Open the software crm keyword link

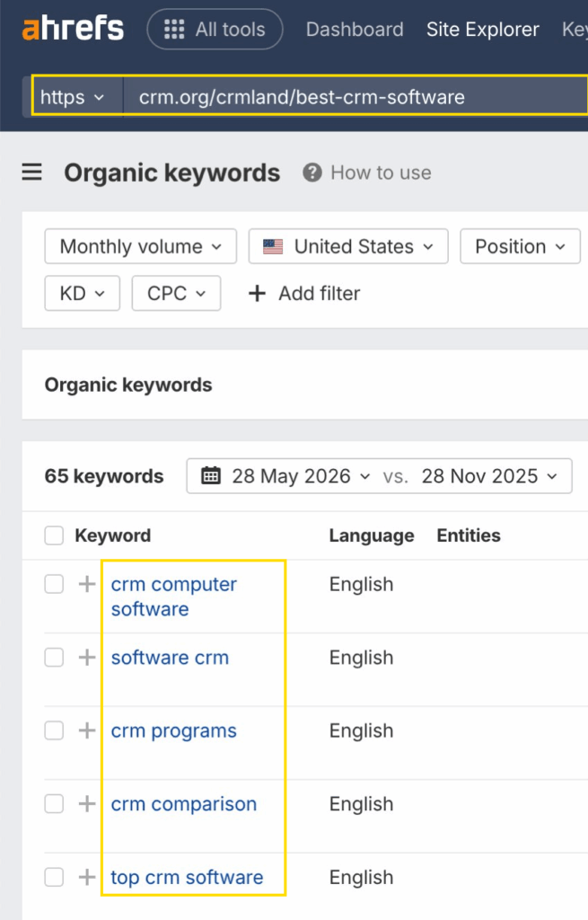[170, 657]
